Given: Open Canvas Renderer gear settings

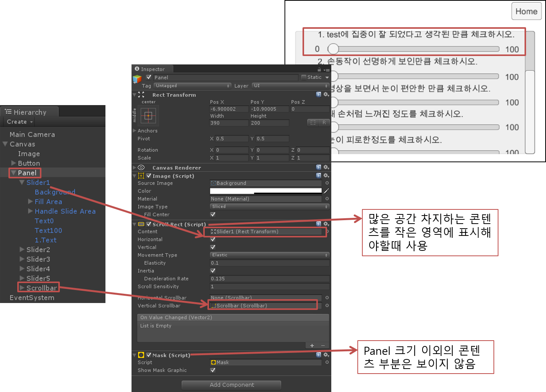Looking at the screenshot, I should click(x=326, y=167).
